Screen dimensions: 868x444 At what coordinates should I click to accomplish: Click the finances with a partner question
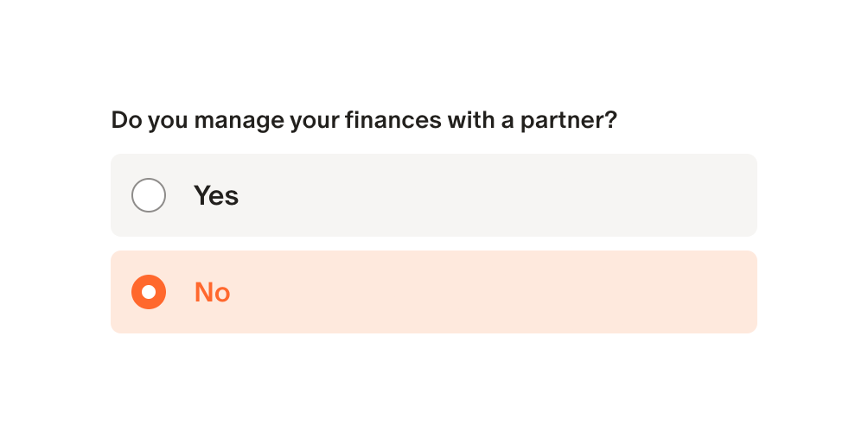pos(364,120)
